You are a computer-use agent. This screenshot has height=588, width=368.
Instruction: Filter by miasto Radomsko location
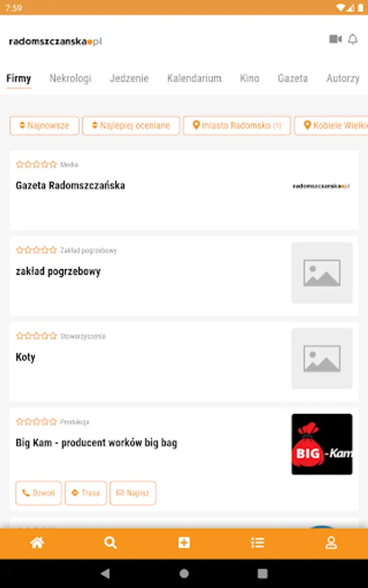pyautogui.click(x=237, y=125)
